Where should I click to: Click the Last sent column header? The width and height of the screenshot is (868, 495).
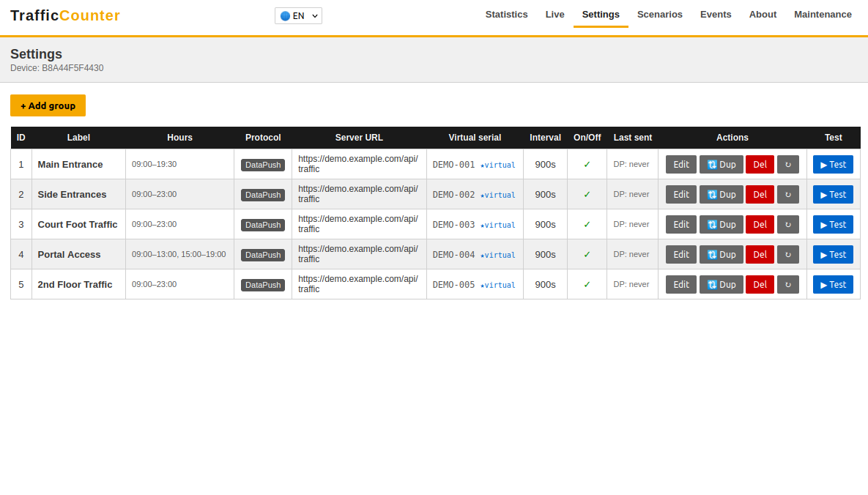[x=633, y=138]
